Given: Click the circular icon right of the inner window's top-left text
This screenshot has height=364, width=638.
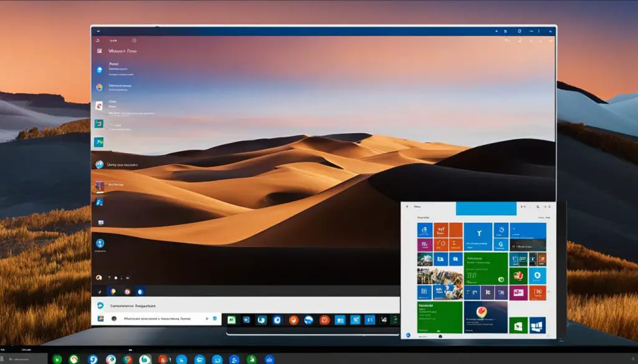Looking at the screenshot, I should coord(134,40).
